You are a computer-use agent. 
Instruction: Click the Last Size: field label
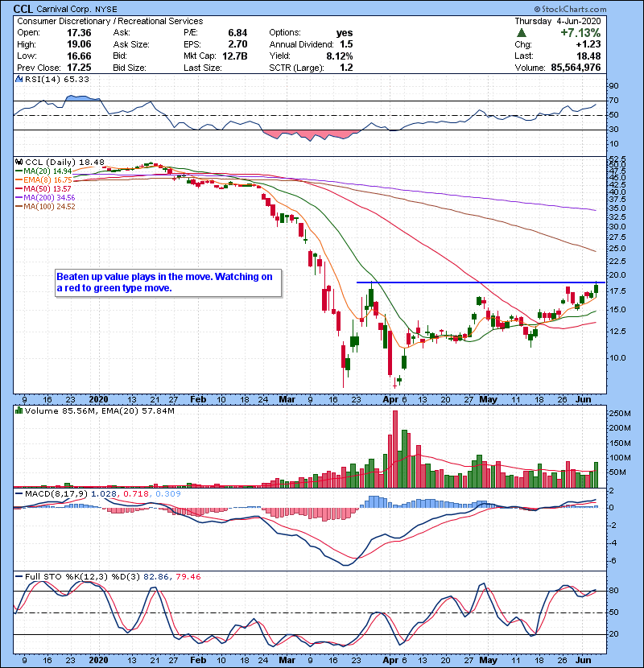[202, 68]
